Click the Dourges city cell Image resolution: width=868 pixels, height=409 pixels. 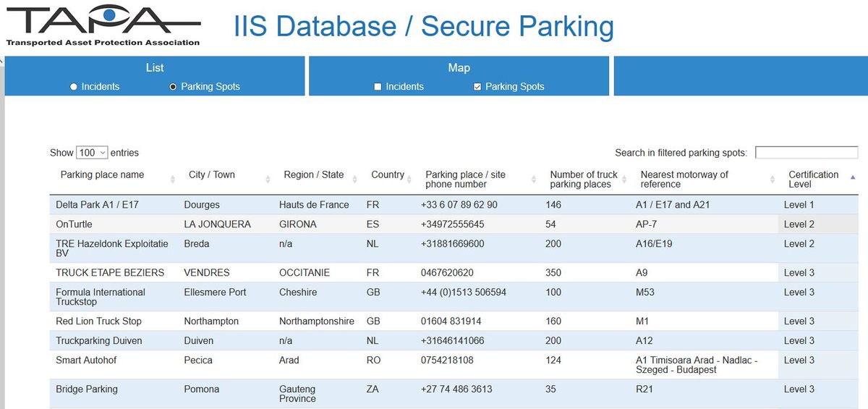point(202,205)
